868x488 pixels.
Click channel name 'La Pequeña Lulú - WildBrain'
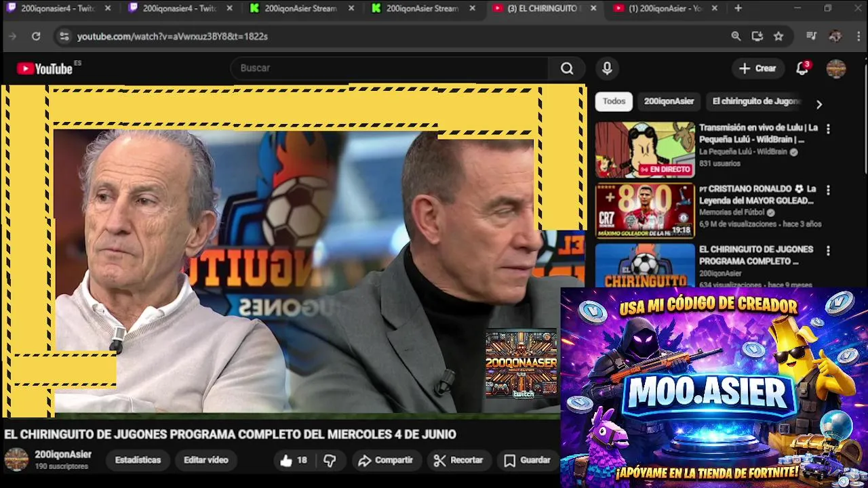click(744, 152)
